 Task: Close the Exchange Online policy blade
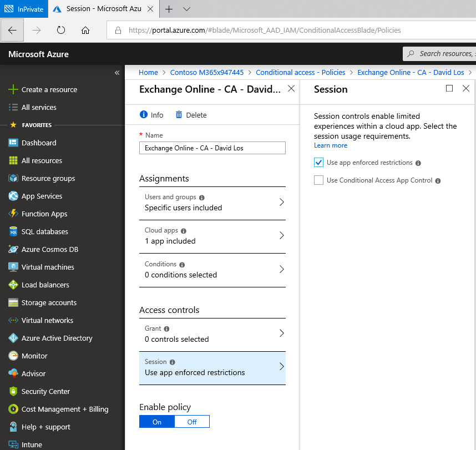point(291,88)
